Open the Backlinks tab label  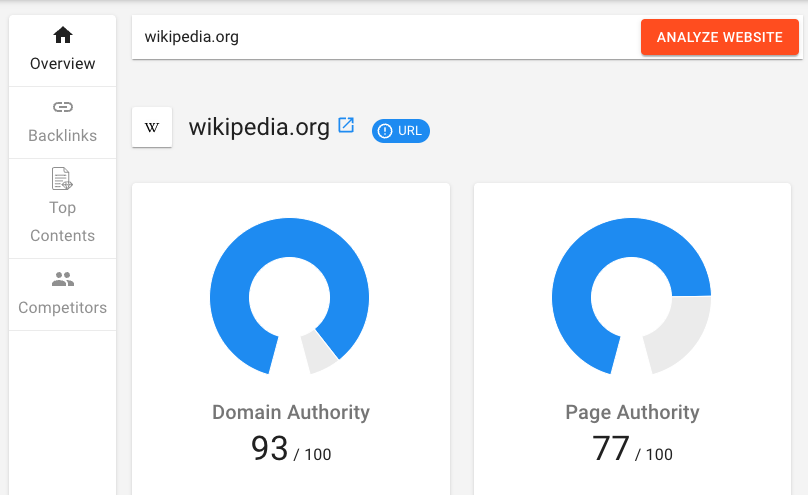click(63, 136)
